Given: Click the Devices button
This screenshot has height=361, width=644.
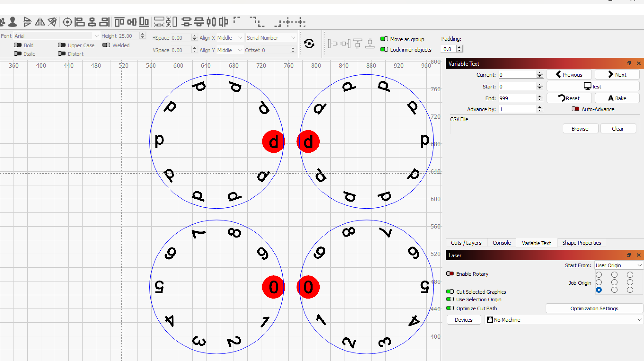Looking at the screenshot, I should 463,320.
